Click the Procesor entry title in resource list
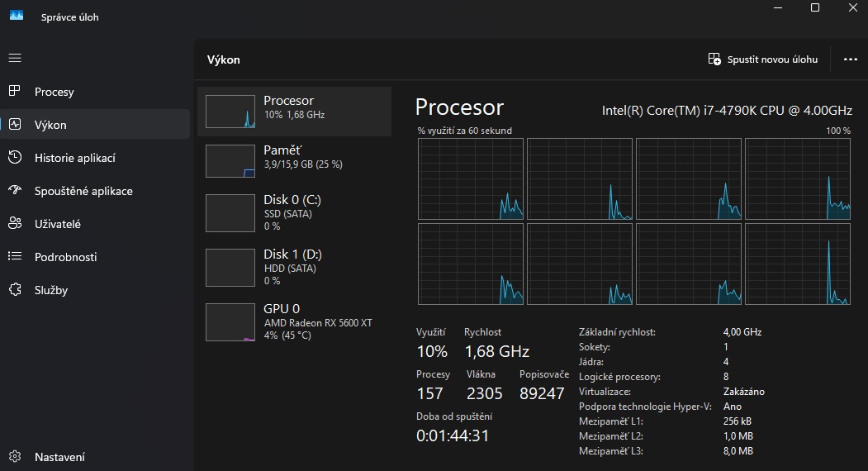This screenshot has width=868, height=471. tap(288, 100)
